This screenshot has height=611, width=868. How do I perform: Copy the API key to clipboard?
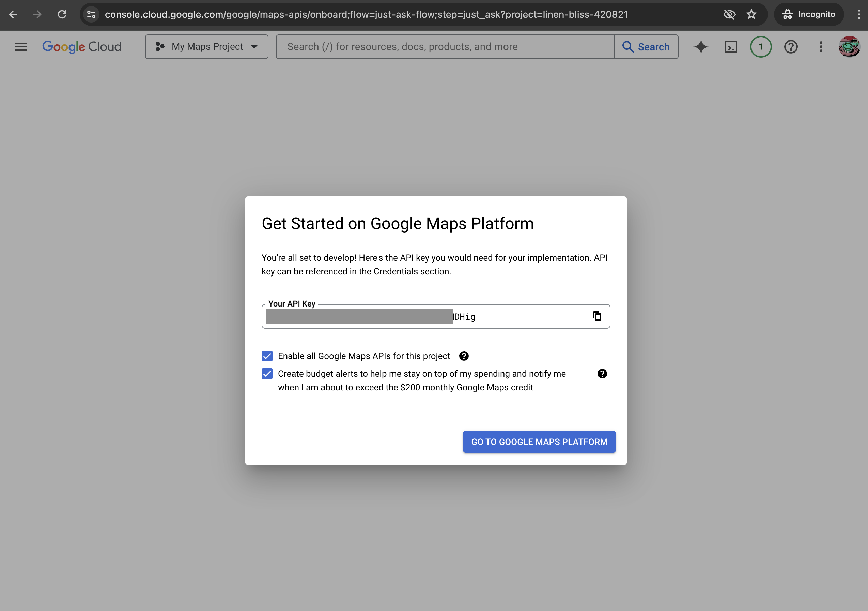click(x=596, y=316)
